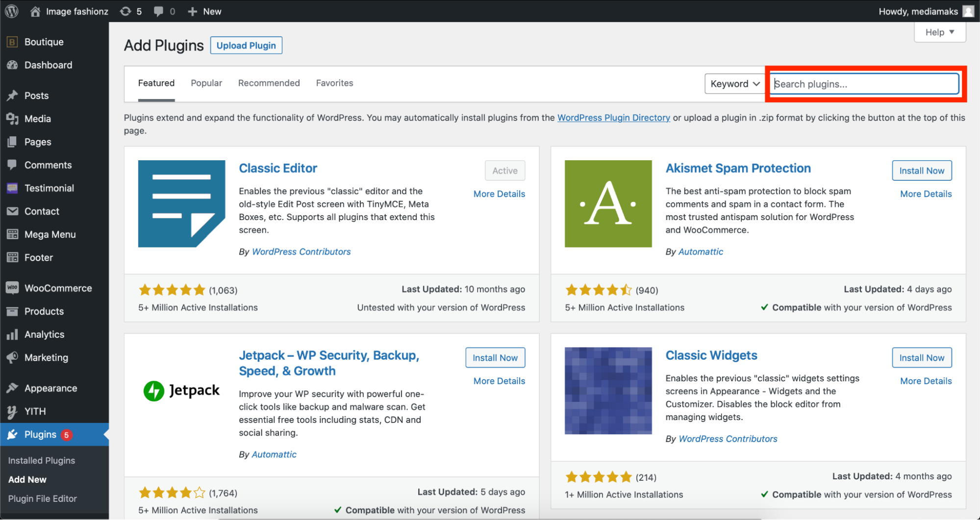Click the Analytics bar chart icon

[12, 335]
